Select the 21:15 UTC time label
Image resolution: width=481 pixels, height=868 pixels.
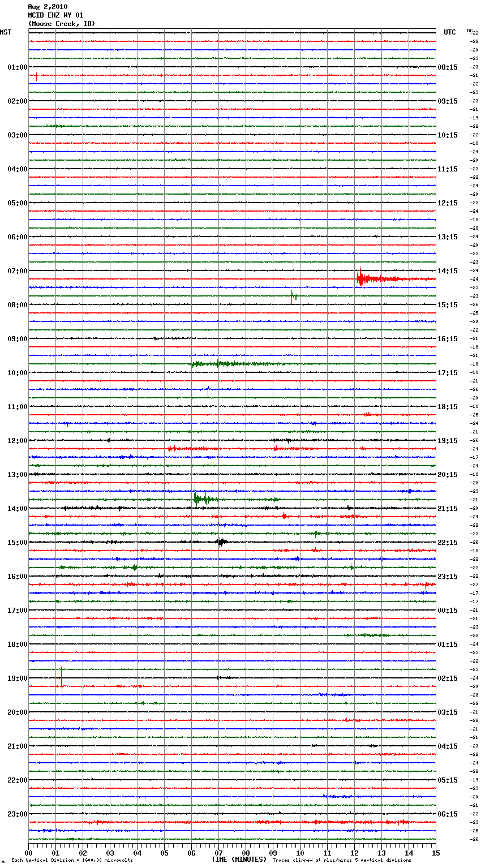pyautogui.click(x=448, y=509)
